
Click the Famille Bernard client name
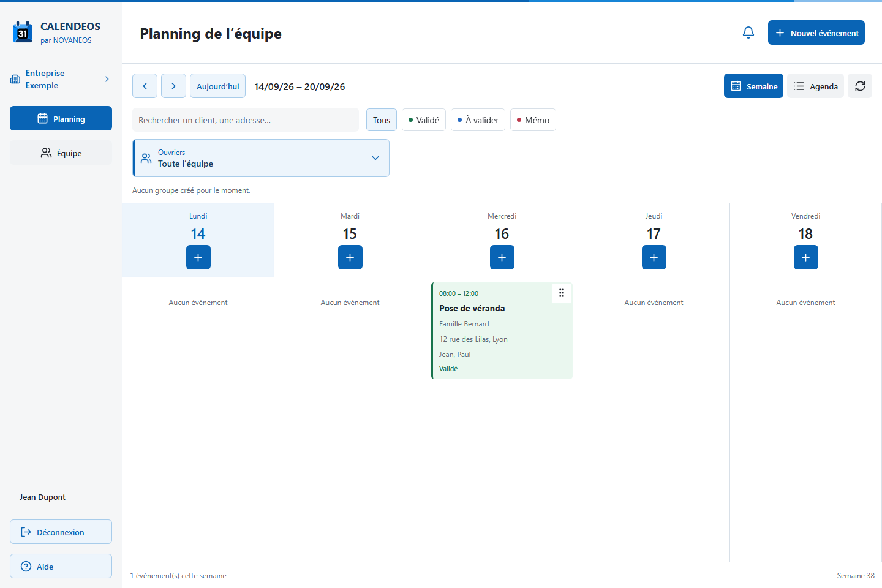(464, 324)
